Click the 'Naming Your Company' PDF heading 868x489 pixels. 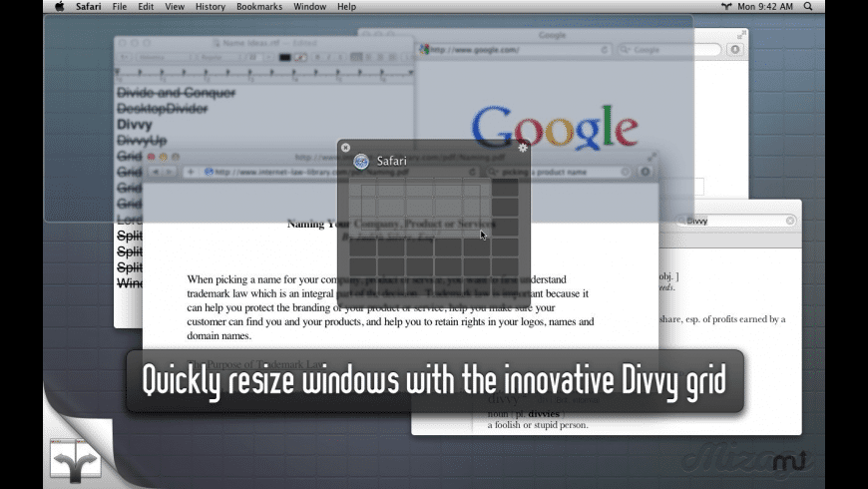pos(391,225)
